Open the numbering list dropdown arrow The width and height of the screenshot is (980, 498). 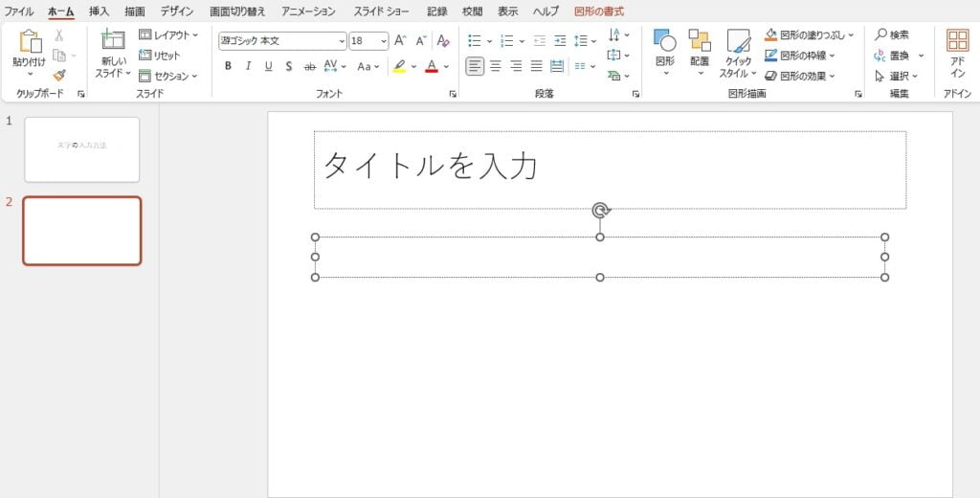[522, 41]
